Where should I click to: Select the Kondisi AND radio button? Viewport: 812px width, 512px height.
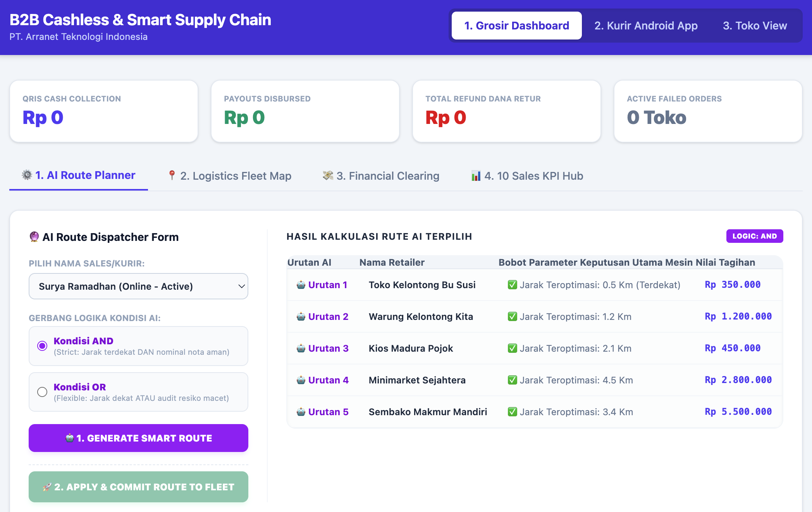pyautogui.click(x=42, y=345)
